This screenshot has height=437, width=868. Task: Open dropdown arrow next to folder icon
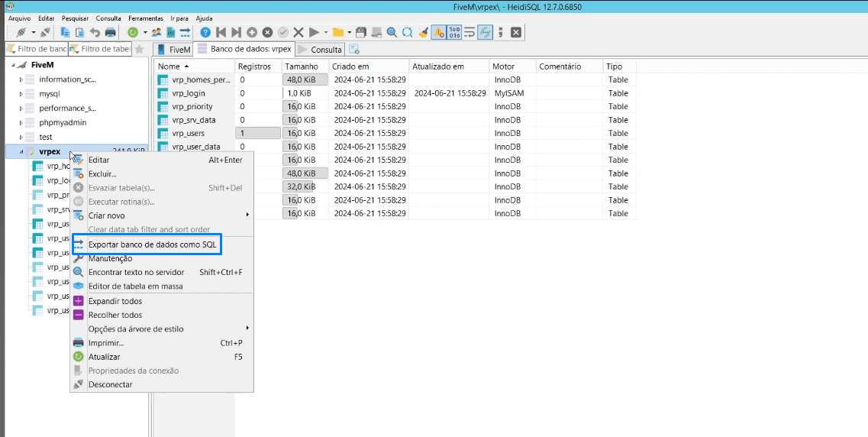[x=350, y=32]
